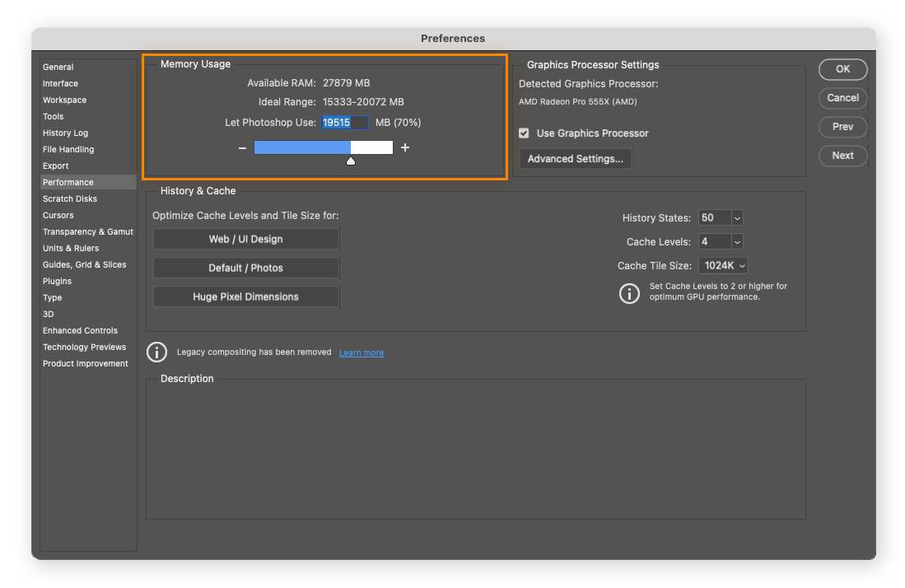Click the plus icon to increase memory

click(x=405, y=147)
